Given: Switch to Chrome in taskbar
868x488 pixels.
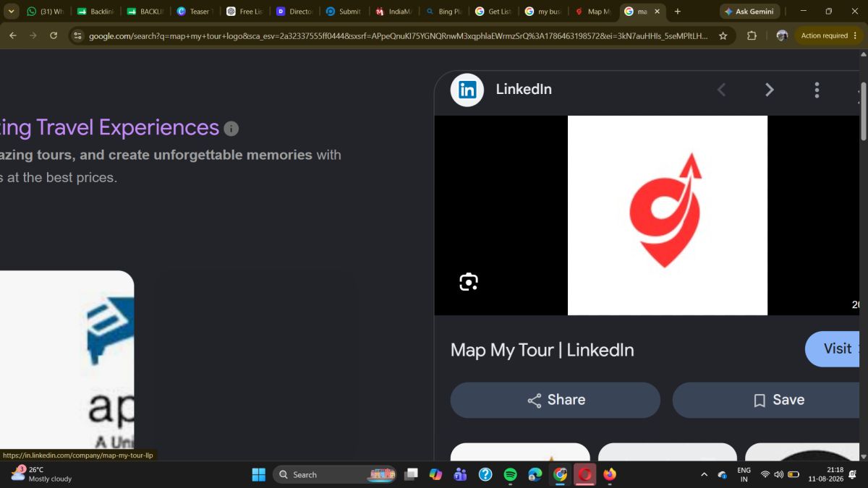Looking at the screenshot, I should point(560,474).
